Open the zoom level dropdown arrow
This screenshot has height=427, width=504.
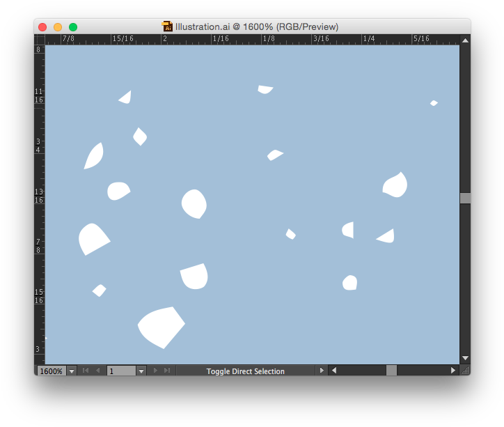click(x=72, y=371)
